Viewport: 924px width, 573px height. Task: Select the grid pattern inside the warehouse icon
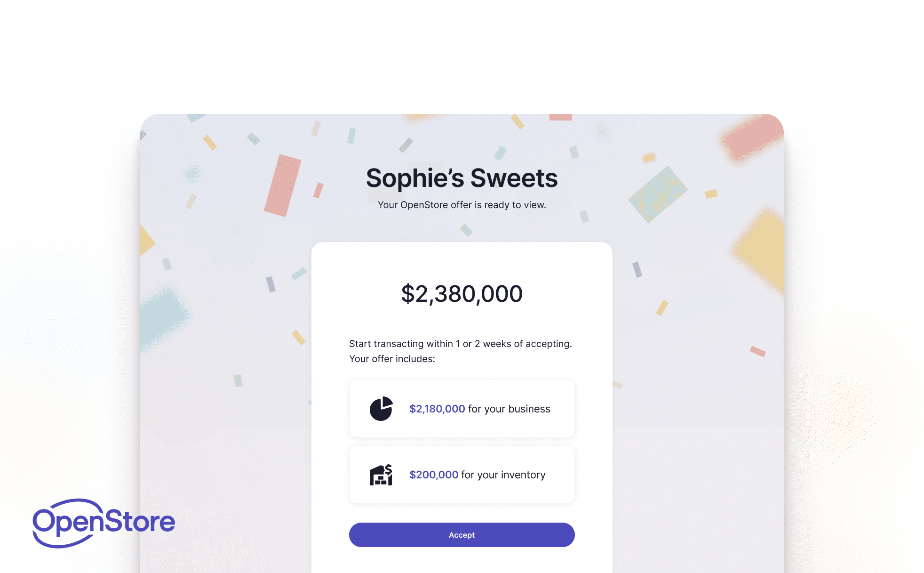[x=381, y=481]
